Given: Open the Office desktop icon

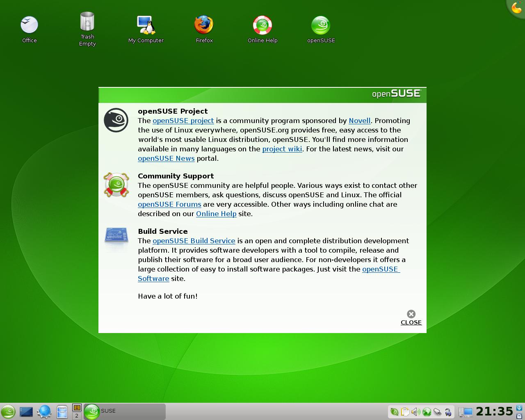Looking at the screenshot, I should click(x=29, y=25).
